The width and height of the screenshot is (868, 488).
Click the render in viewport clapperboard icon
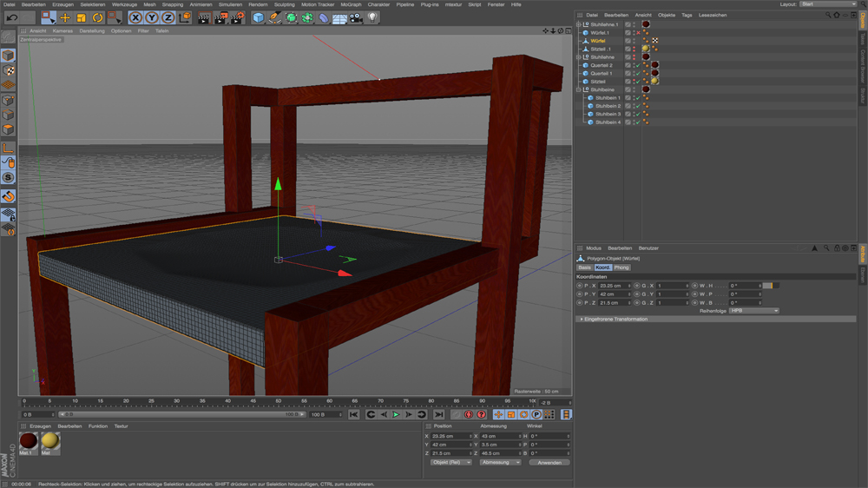tap(203, 17)
